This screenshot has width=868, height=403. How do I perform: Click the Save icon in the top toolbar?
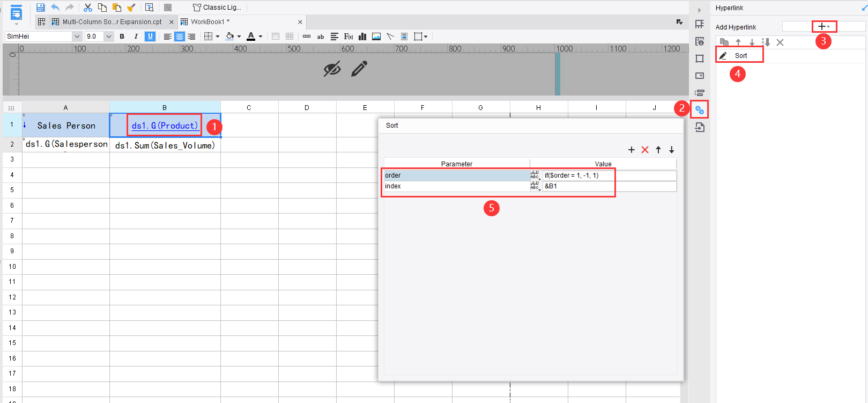40,8
